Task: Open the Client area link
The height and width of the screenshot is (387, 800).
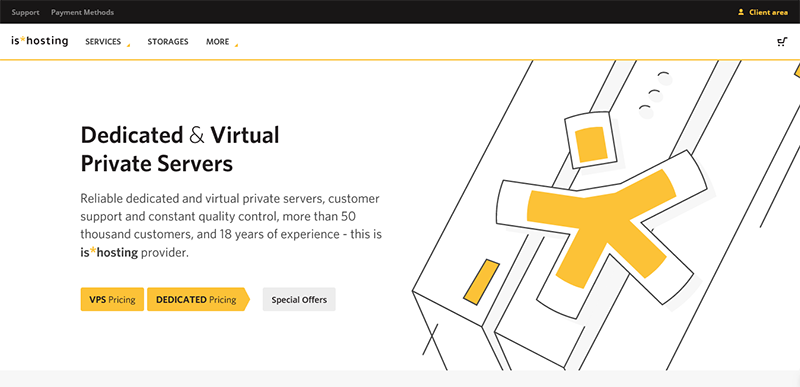Action: tap(768, 12)
